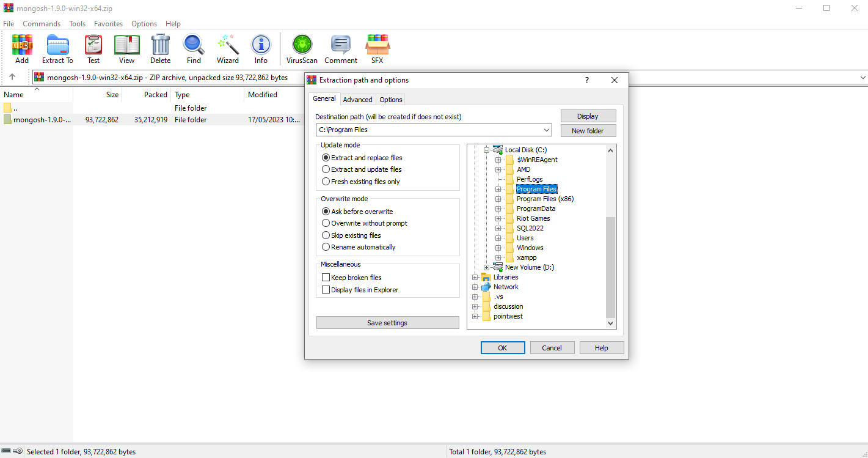
Task: Click the mongosh-1.9.0 folder icon in list
Action: point(7,120)
